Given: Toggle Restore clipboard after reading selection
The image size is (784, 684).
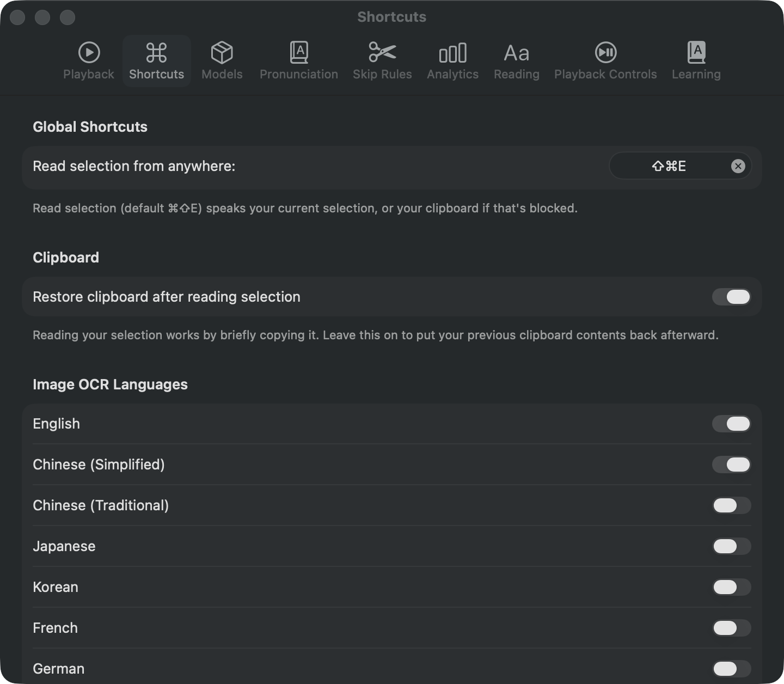Looking at the screenshot, I should (732, 297).
